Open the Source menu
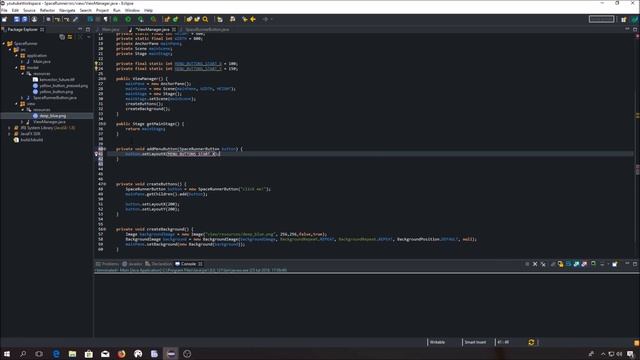Screen dimensions: 640x360 point(29,10)
